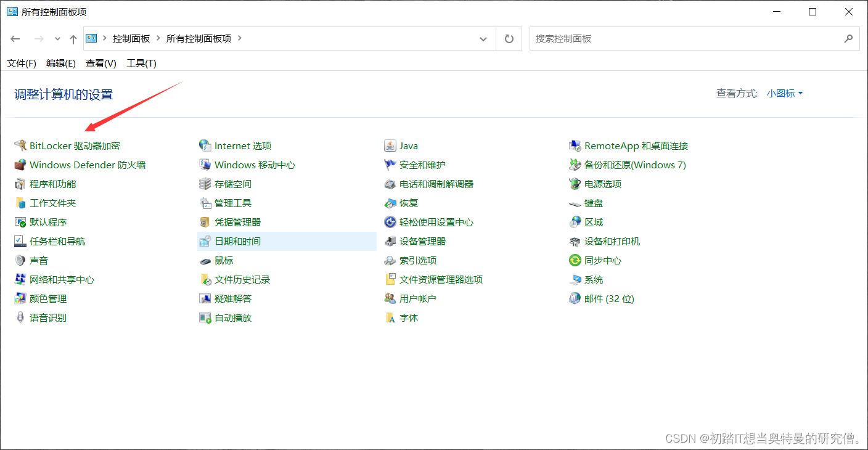Refresh the control panel view
The height and width of the screenshot is (450, 868).
(509, 39)
